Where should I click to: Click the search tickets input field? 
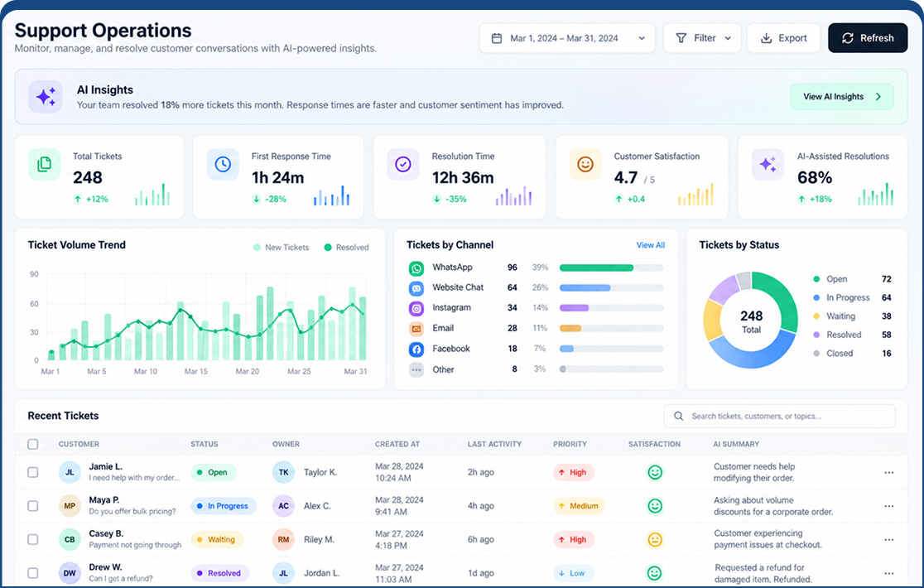pos(780,416)
